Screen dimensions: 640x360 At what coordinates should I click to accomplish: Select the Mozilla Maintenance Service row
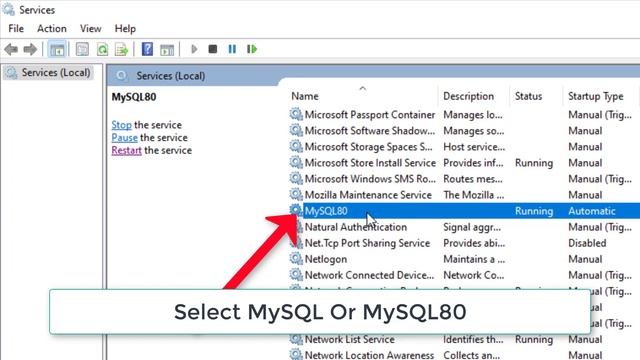coord(464,195)
